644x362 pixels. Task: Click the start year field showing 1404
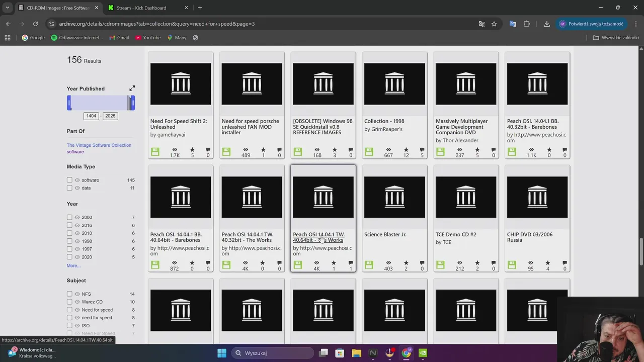click(x=91, y=116)
